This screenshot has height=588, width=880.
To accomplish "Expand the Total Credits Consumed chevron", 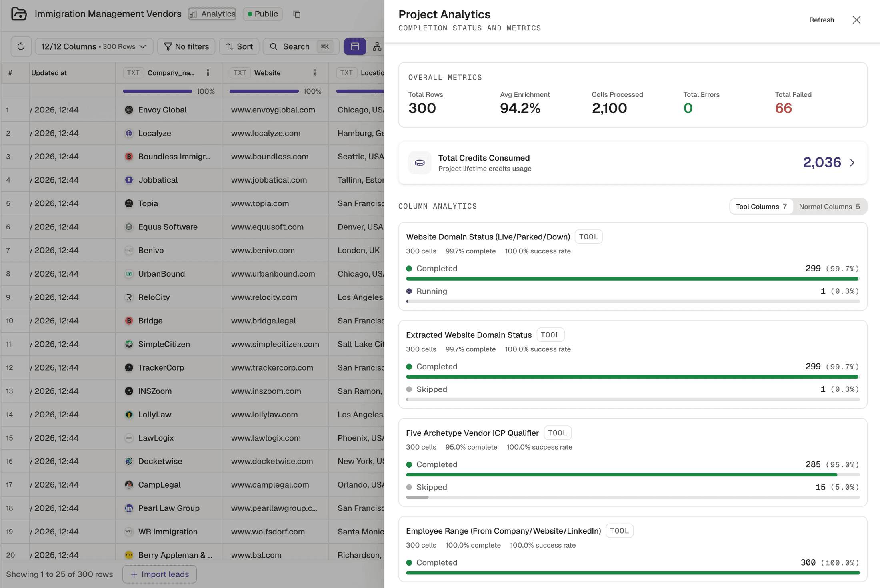I will (852, 163).
